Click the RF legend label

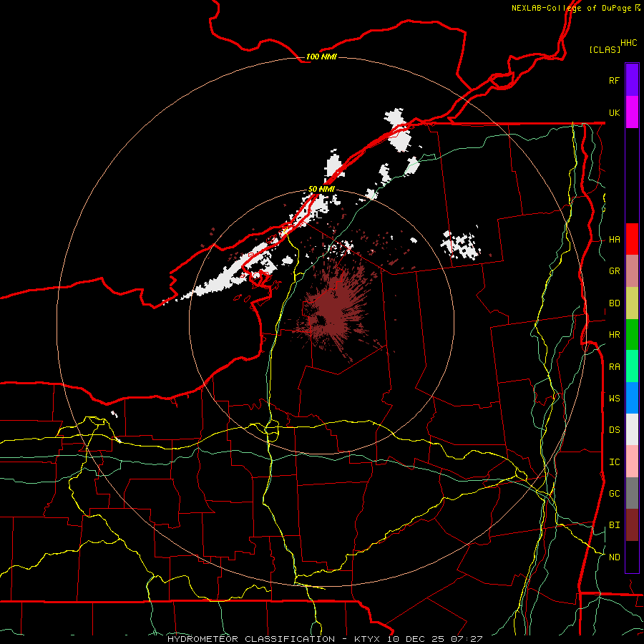point(614,80)
